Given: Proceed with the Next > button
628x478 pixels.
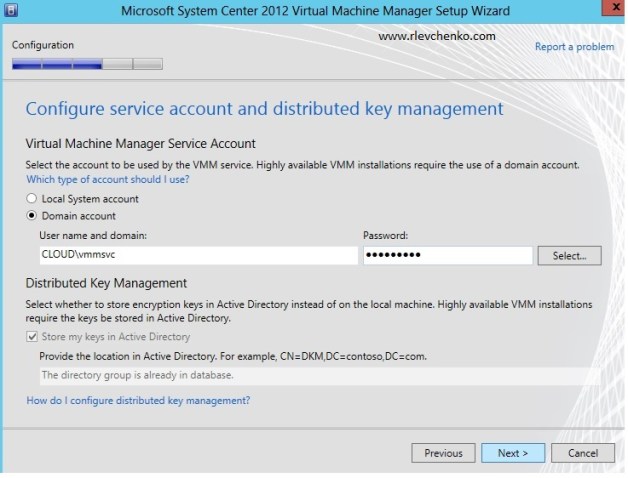Looking at the screenshot, I should (x=513, y=453).
